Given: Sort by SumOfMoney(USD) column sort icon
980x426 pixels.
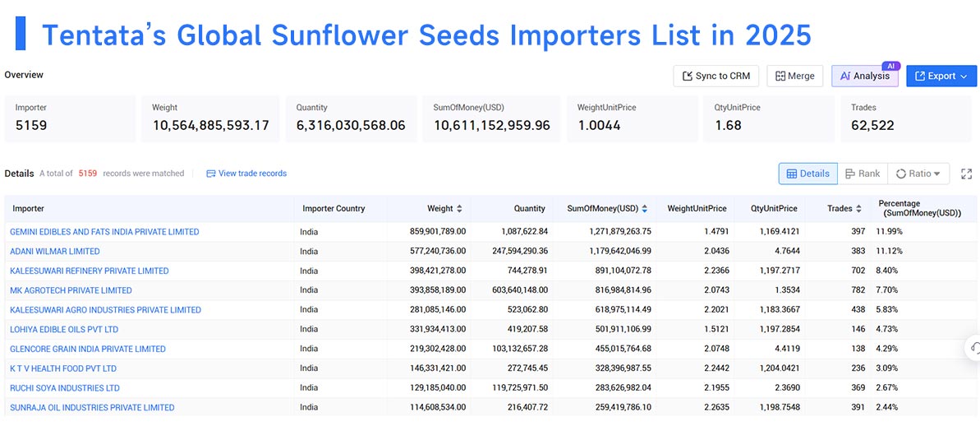Looking at the screenshot, I should click(644, 208).
